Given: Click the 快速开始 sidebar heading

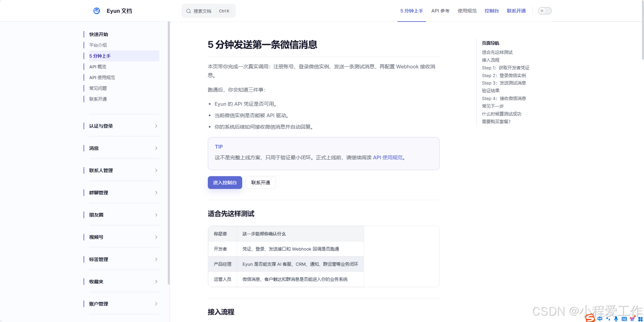Looking at the screenshot, I should click(99, 34).
